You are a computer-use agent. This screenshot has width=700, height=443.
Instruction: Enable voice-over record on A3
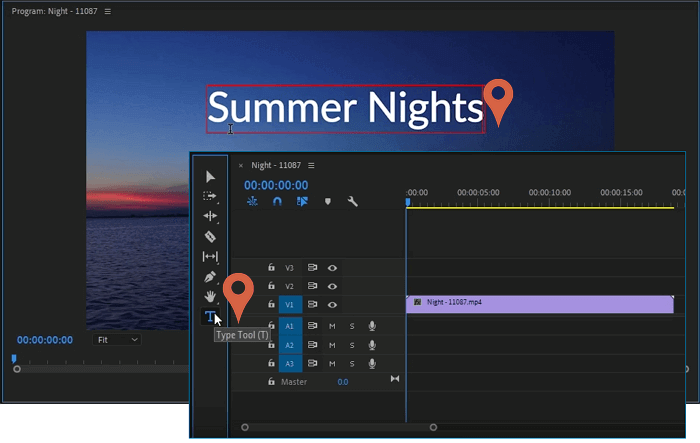[372, 364]
